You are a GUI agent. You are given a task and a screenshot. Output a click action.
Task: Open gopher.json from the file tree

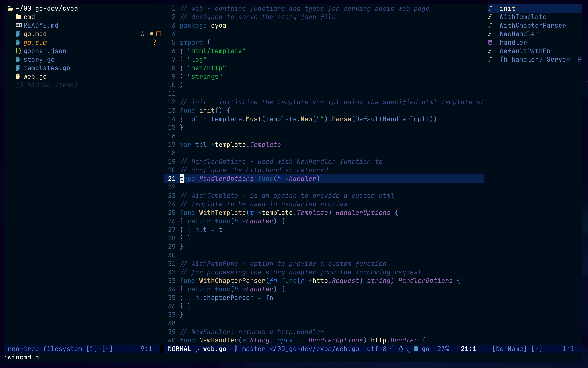(45, 51)
